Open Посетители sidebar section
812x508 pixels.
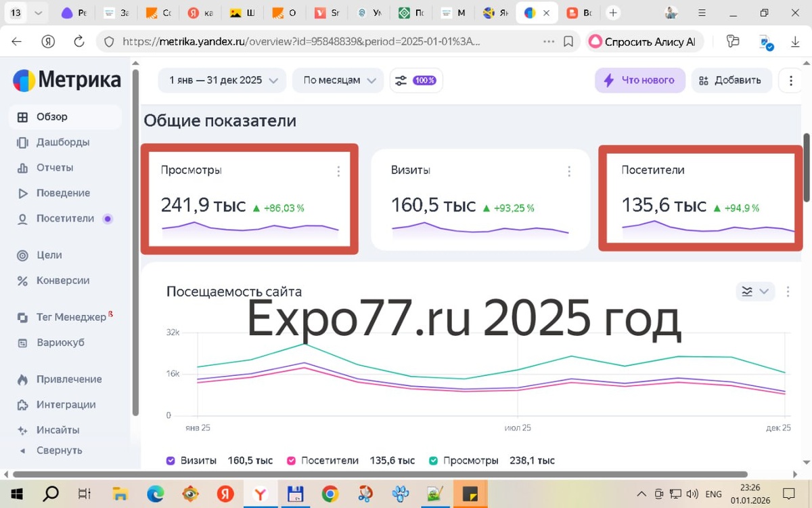click(65, 218)
